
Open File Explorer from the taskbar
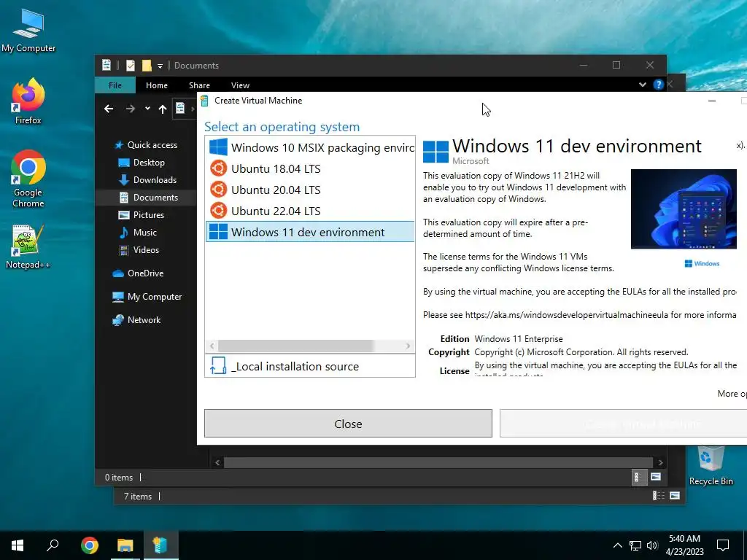pyautogui.click(x=125, y=545)
